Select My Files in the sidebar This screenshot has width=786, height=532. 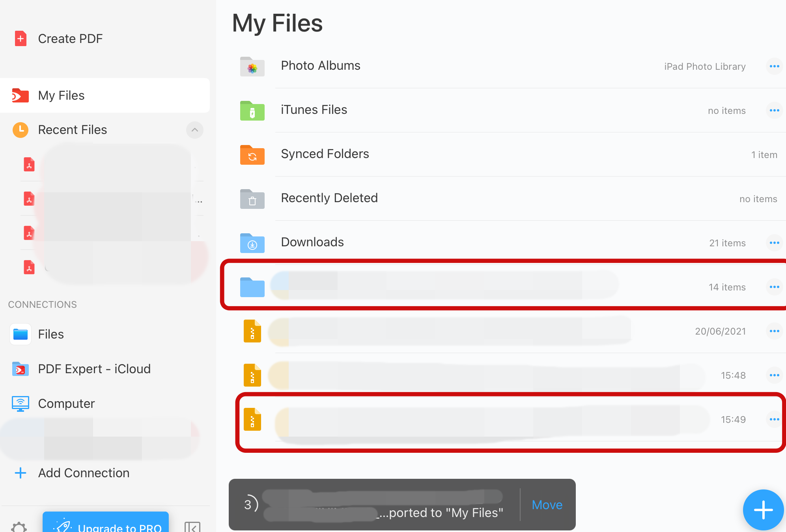click(61, 95)
